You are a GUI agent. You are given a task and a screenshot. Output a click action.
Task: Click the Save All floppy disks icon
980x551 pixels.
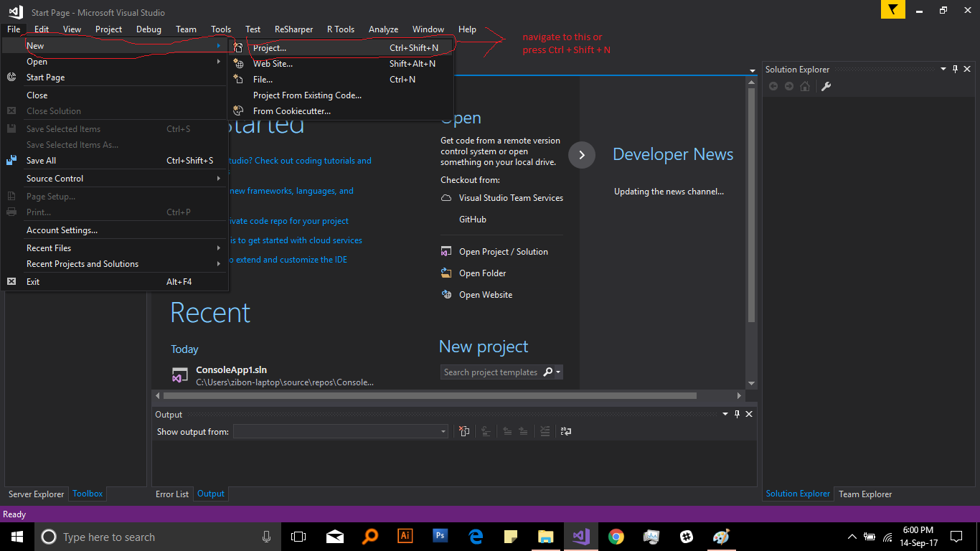coord(11,161)
